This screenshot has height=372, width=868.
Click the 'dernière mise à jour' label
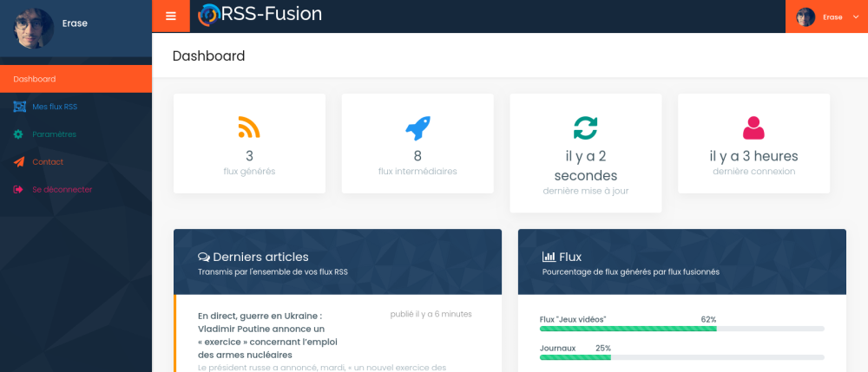[586, 191]
